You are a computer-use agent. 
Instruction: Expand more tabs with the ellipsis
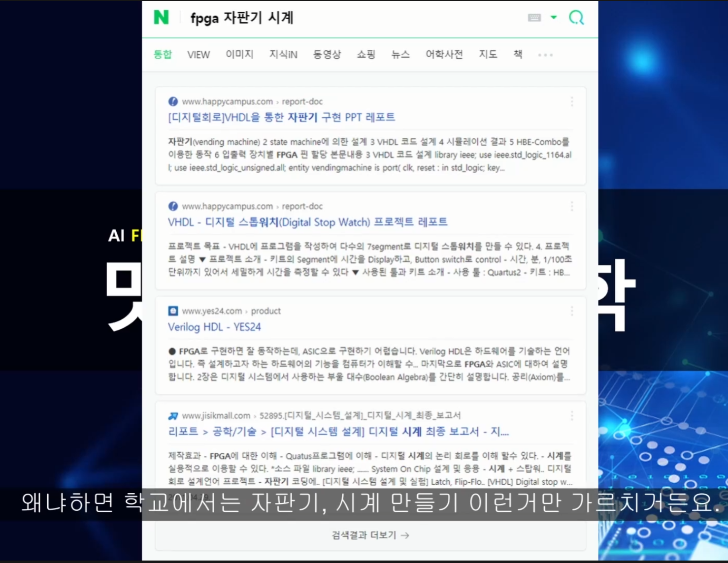click(545, 55)
